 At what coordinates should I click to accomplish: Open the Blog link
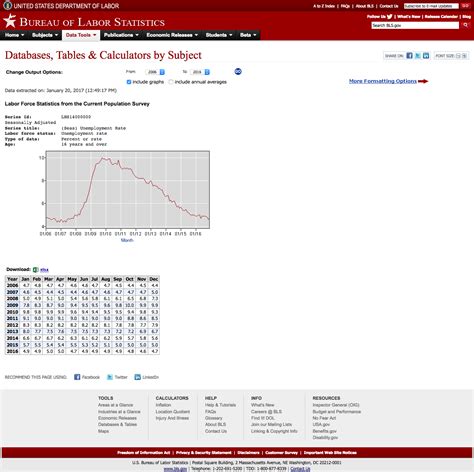pos(467,16)
